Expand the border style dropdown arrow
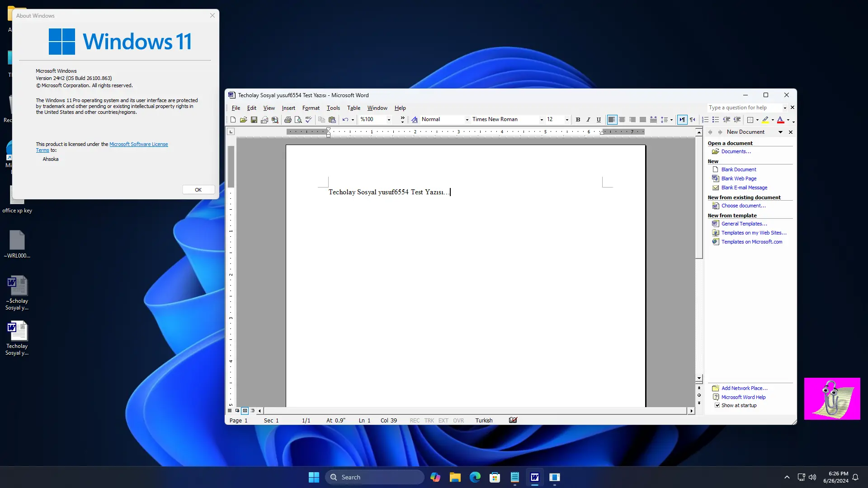Screen dimensions: 868x488 click(757, 120)
